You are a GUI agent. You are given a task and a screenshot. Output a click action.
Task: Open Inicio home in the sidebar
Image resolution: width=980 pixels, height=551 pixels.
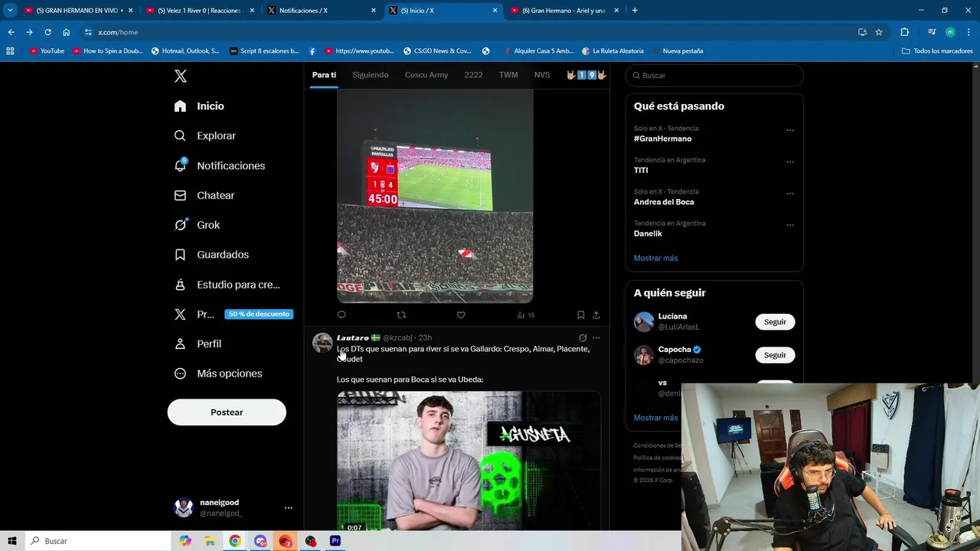click(x=199, y=106)
